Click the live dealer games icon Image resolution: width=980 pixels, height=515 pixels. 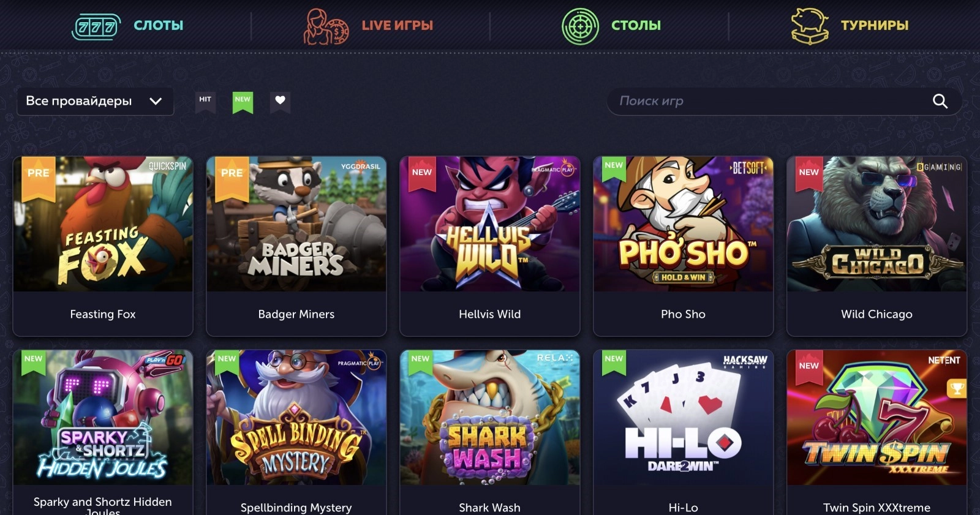pyautogui.click(x=326, y=26)
